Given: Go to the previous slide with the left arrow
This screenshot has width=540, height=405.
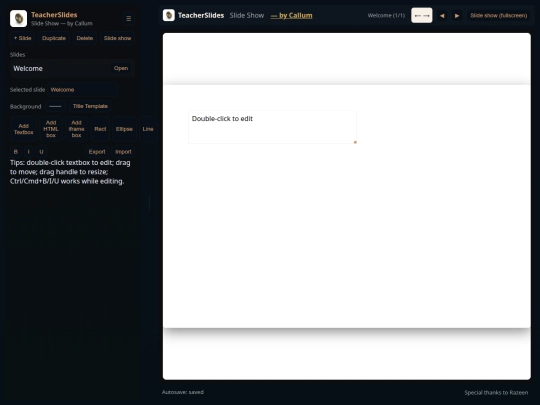Looking at the screenshot, I should click(x=442, y=15).
